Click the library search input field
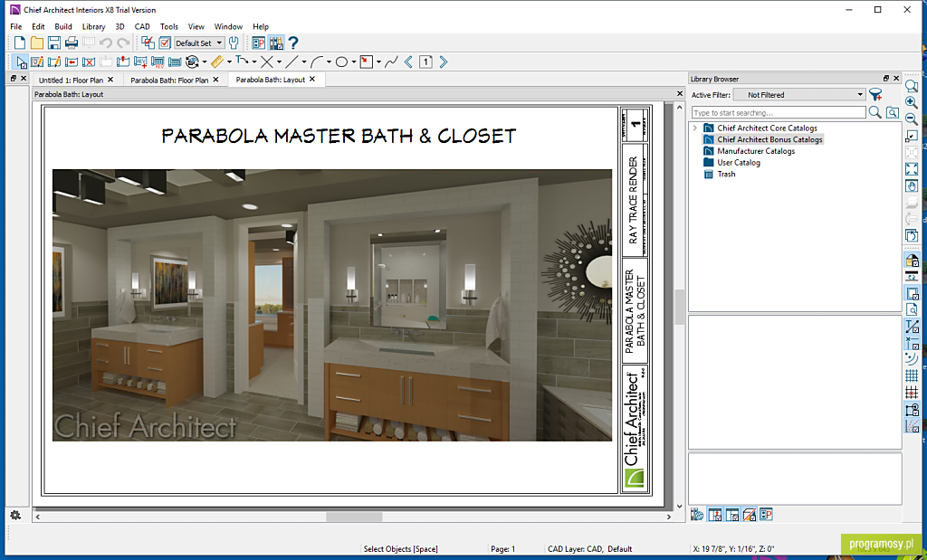This screenshot has height=560, width=927. 779,112
